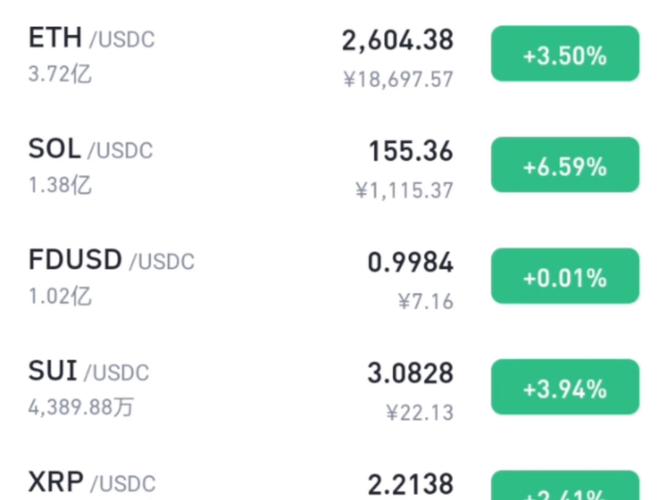Tap the XRP green change button
Viewport: 667px width, 500px height.
click(564, 488)
